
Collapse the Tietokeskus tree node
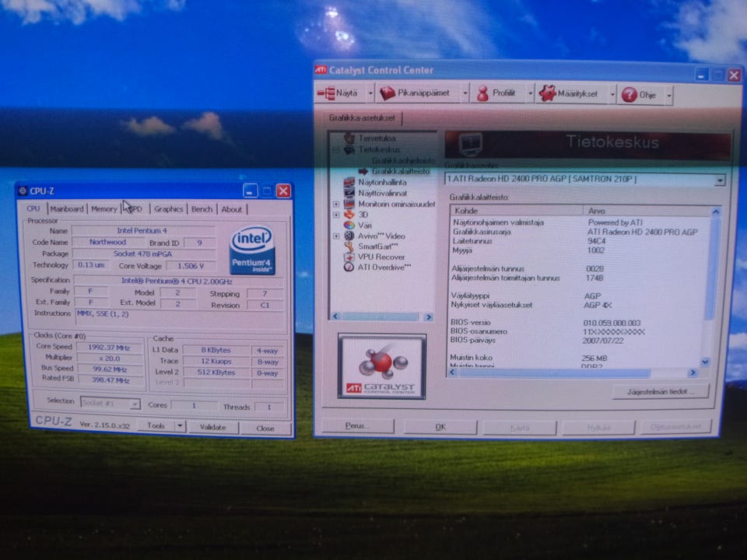(x=336, y=149)
